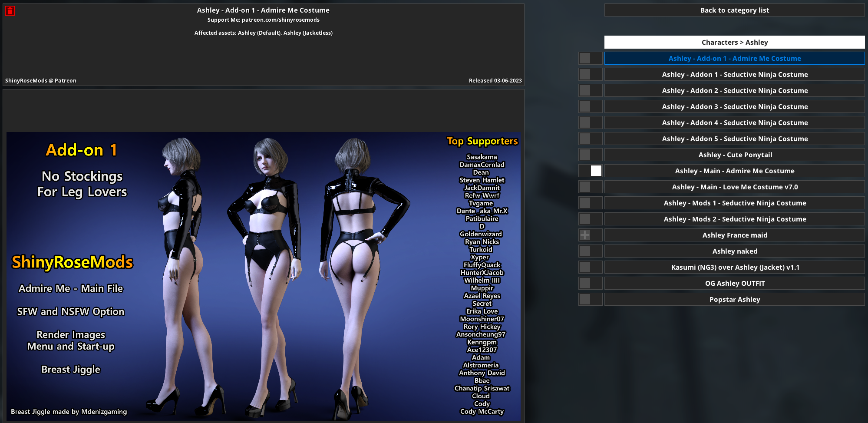Toggle the Ashley Add-on 1 Admire Me Costume switch

[591, 58]
